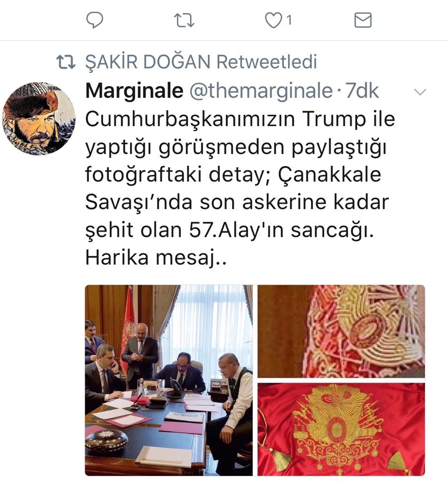Like the tweet using the heart icon

click(x=273, y=21)
